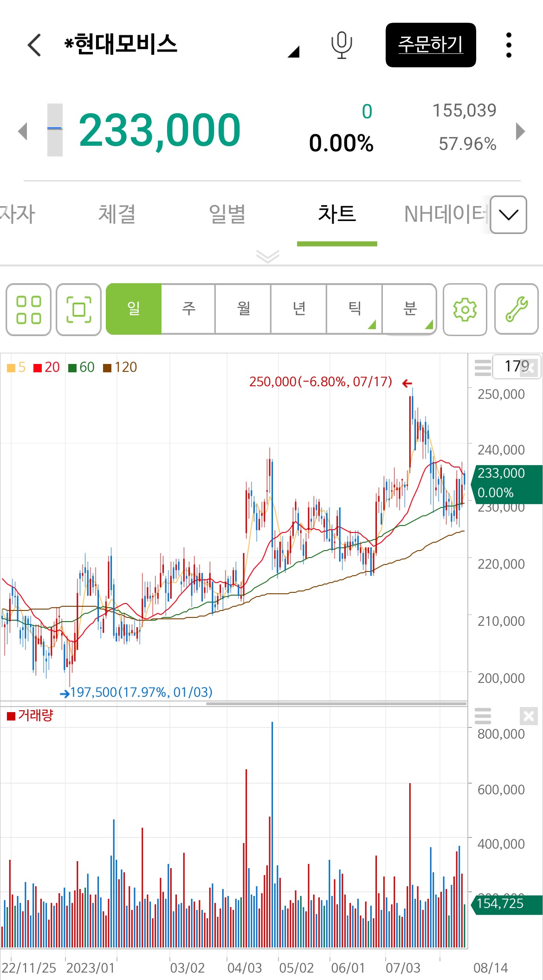Tap the 57.96% ratio value
Image resolution: width=543 pixels, height=980 pixels.
(467, 144)
